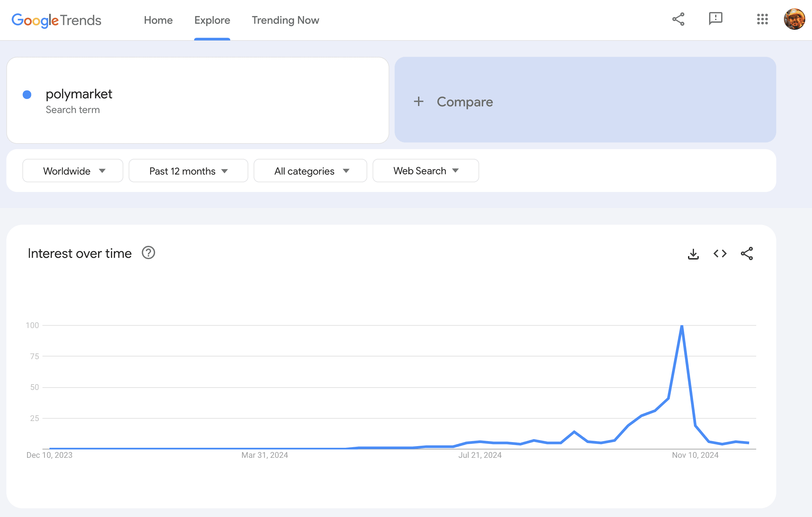Click the blue polymarket color dot
812x517 pixels.
coord(27,95)
